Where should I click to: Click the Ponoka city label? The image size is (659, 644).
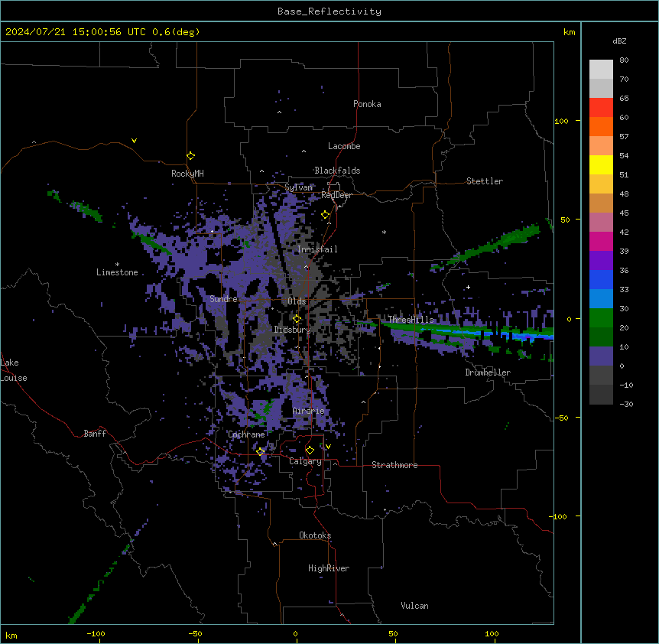click(x=367, y=104)
